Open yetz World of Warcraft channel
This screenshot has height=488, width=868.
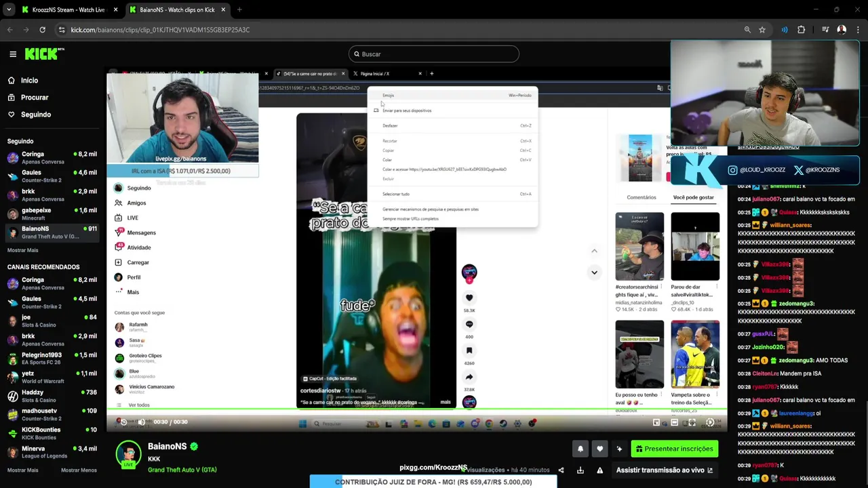[52, 377]
